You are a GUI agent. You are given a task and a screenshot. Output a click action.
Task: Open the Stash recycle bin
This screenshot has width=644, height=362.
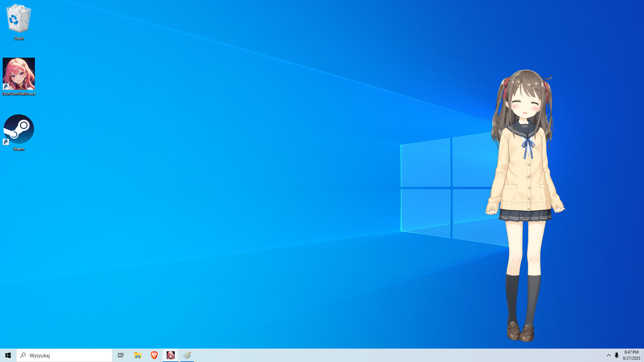pos(18,20)
